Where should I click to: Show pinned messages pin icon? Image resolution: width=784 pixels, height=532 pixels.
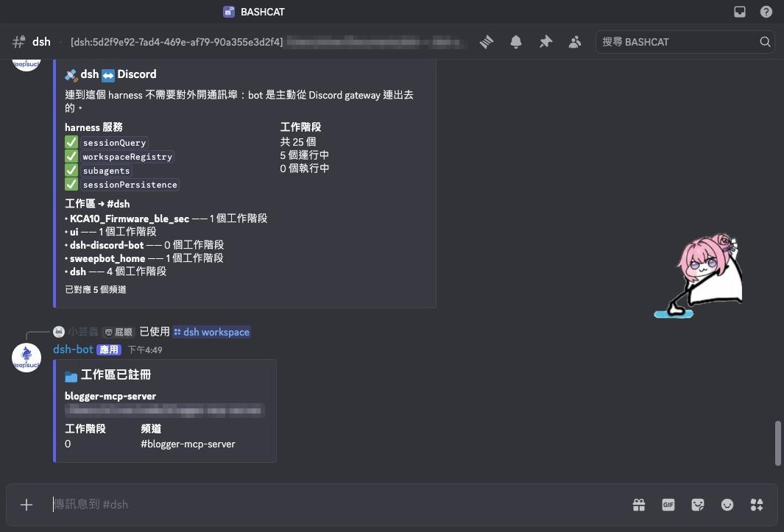[545, 42]
